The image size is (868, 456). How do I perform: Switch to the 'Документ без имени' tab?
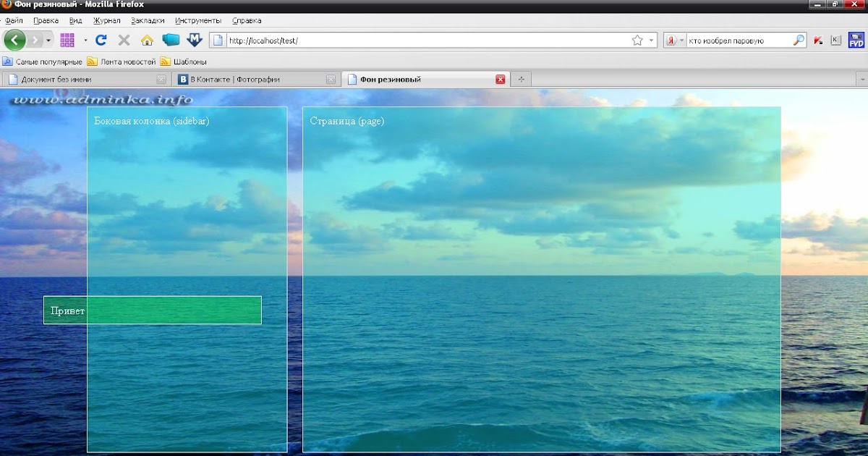click(x=87, y=79)
